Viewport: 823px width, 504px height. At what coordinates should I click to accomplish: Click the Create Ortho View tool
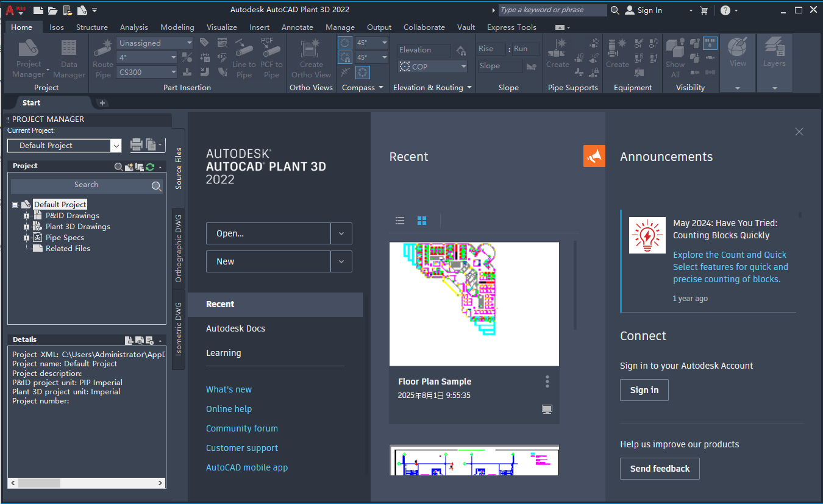pyautogui.click(x=310, y=58)
